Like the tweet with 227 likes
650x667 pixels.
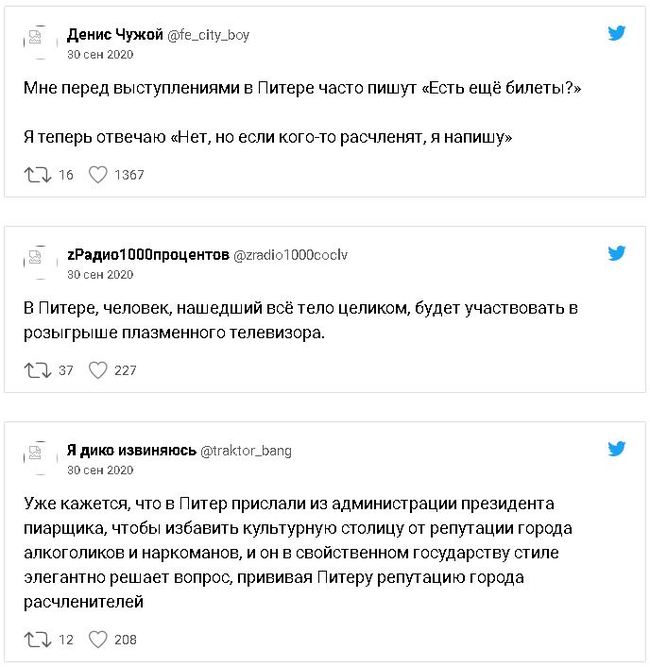tap(98, 370)
